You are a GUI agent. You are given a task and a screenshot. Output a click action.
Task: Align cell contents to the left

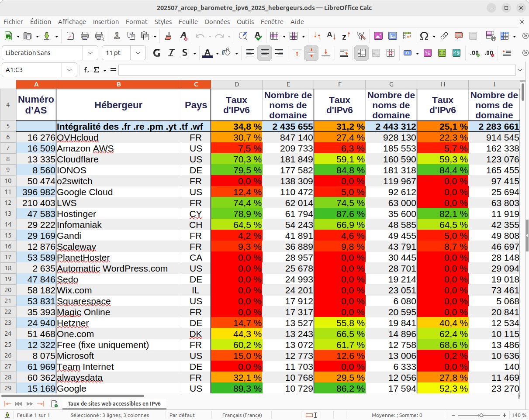(250, 53)
